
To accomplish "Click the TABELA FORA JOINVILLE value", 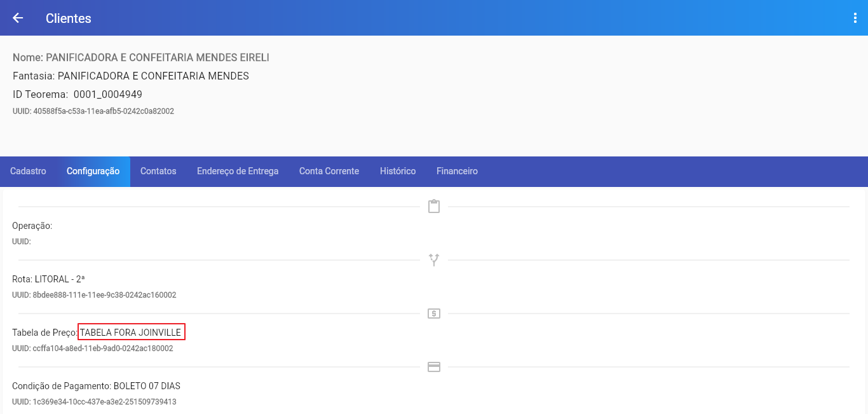I will tap(130, 333).
